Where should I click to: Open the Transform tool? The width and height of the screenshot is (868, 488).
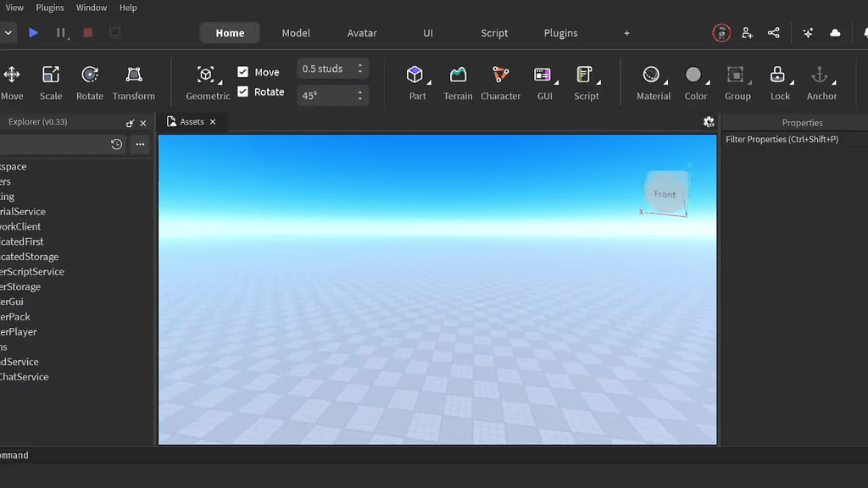(x=133, y=80)
